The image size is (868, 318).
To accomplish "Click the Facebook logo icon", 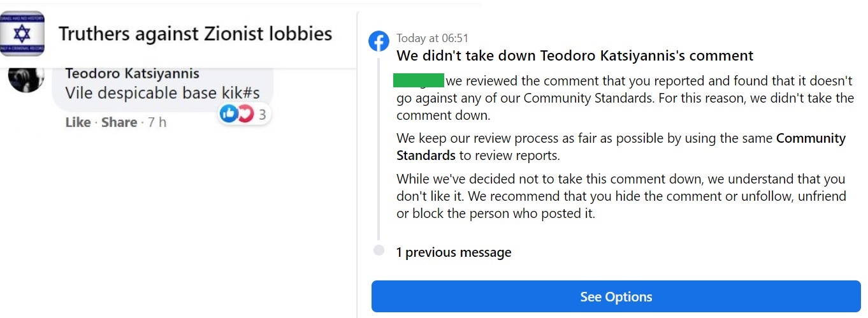I will tap(379, 41).
